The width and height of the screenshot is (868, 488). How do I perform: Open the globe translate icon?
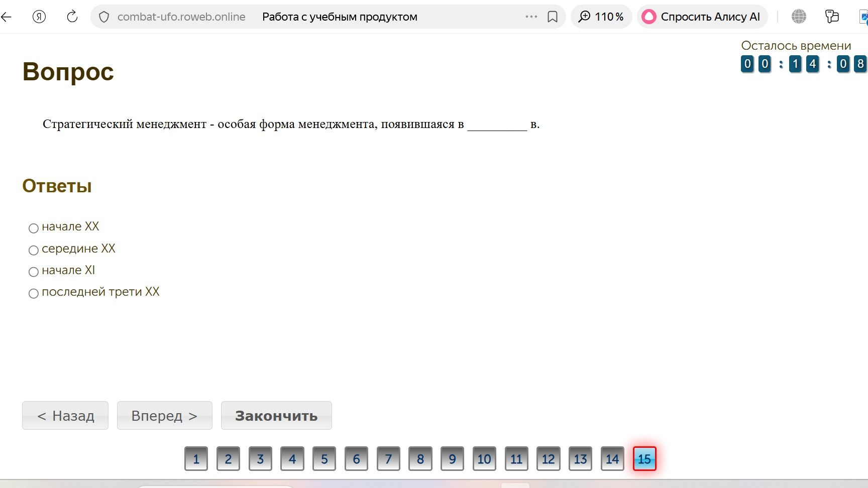tap(799, 17)
